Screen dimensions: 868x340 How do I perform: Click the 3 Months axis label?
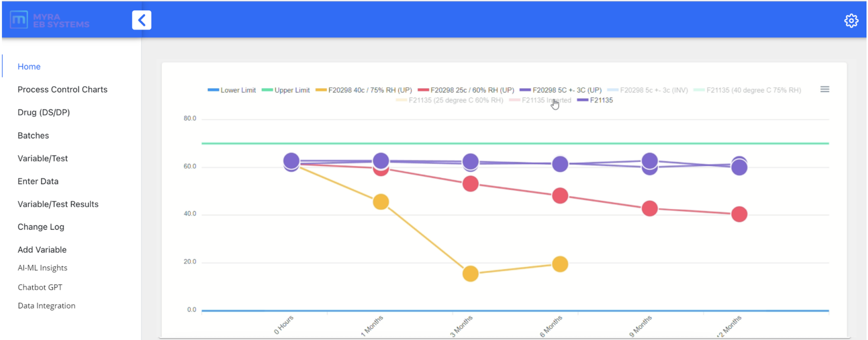pyautogui.click(x=462, y=326)
